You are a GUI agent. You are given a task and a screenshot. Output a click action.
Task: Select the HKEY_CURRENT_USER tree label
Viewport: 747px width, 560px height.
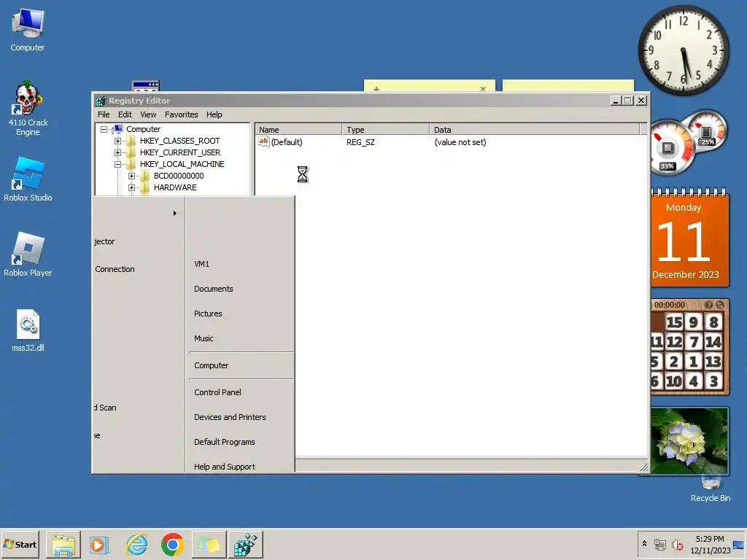click(x=180, y=152)
